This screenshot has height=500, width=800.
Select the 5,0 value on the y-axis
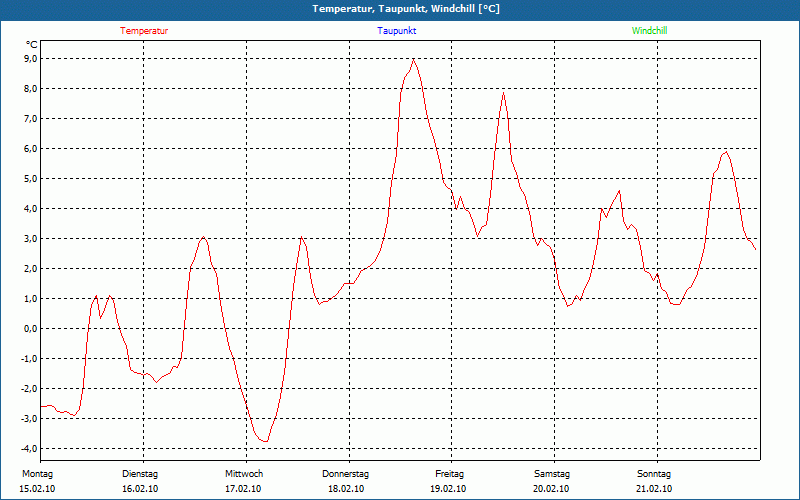pos(31,179)
